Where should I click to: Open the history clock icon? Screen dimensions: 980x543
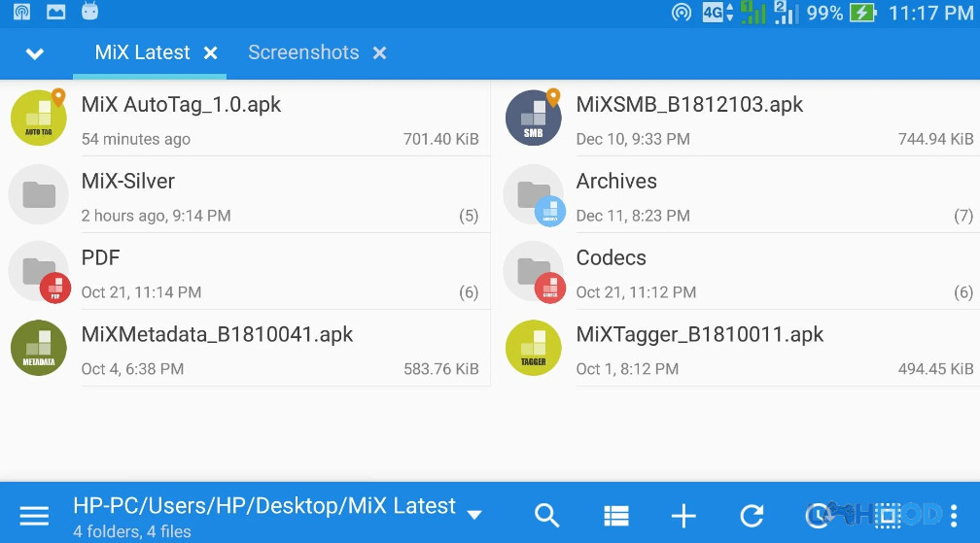click(x=818, y=516)
